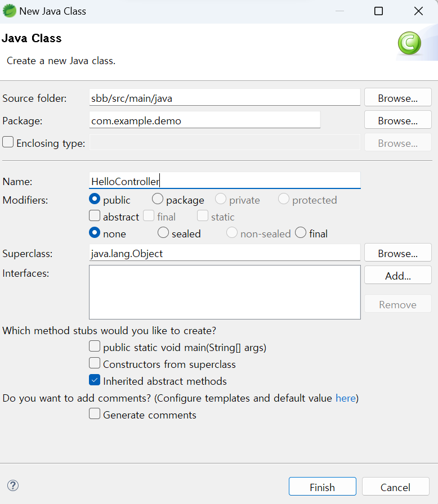The width and height of the screenshot is (438, 504).
Task: Click the Package text field
Action: pyautogui.click(x=205, y=120)
